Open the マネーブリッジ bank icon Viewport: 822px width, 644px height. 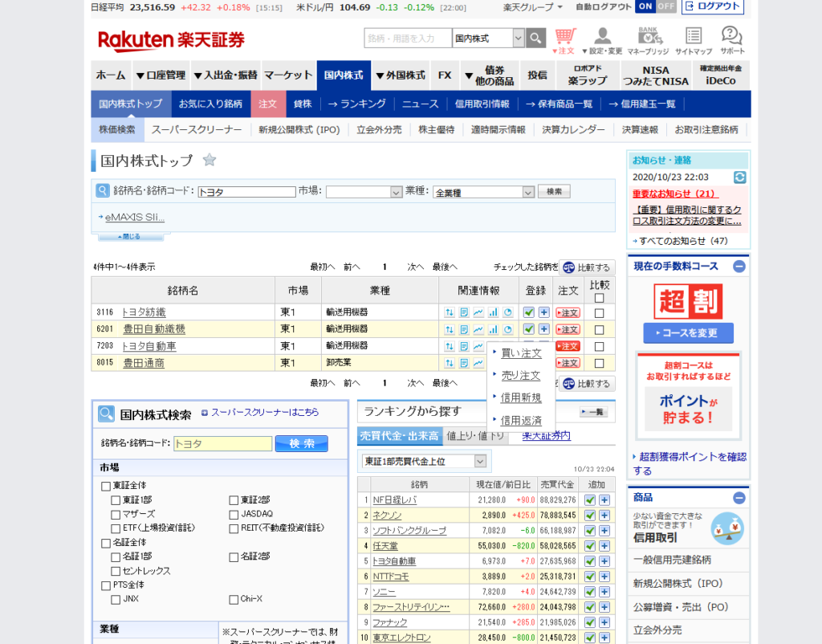pos(649,41)
